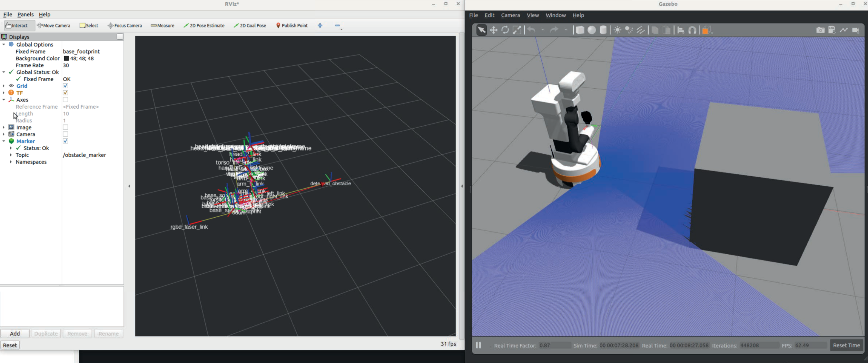Pause the Gazebo simulation
The width and height of the screenshot is (868, 363).
[478, 346]
